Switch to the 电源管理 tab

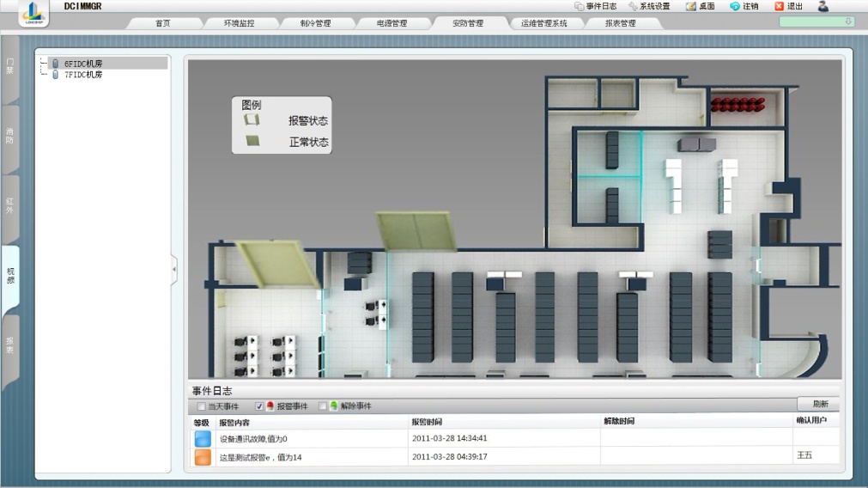392,23
